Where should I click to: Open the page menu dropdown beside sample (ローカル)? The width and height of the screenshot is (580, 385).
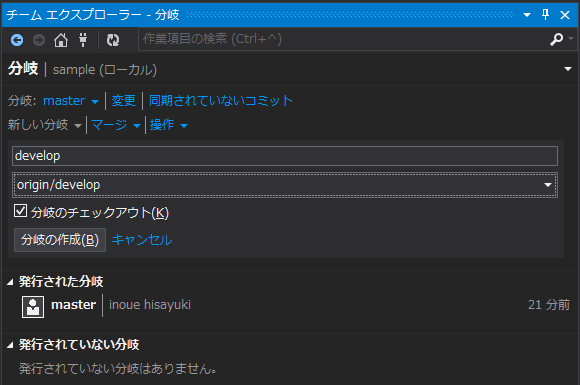tap(568, 69)
